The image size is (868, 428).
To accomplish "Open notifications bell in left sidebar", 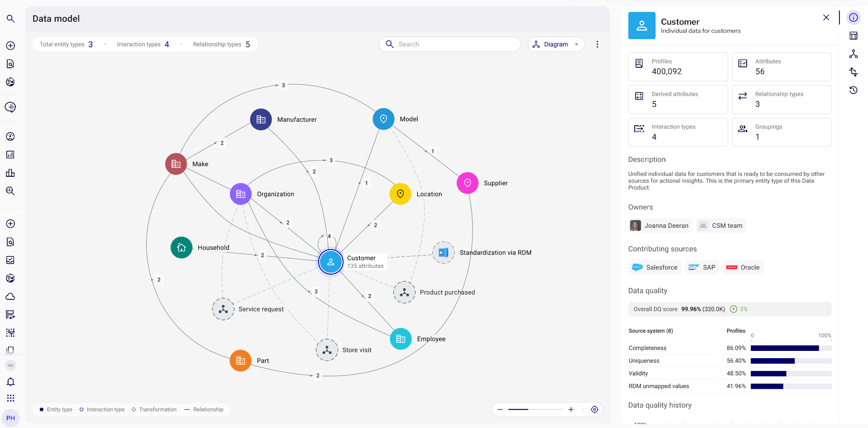I will pyautogui.click(x=11, y=382).
